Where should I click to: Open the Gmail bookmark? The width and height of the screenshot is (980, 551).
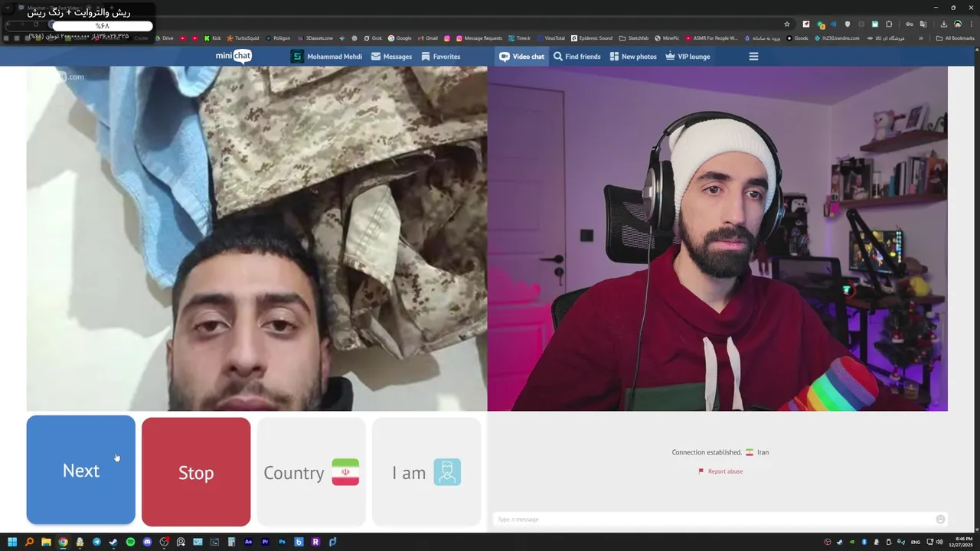428,38
